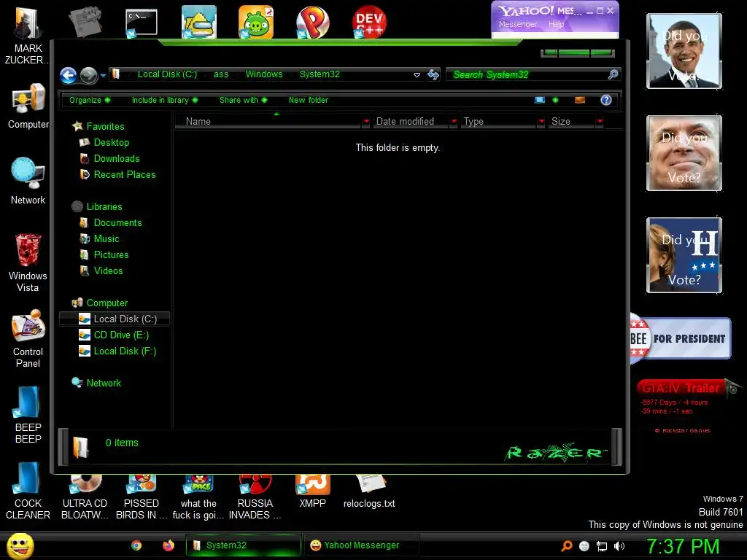This screenshot has width=747, height=560.
Task: Sort by the Name column header
Action: click(x=268, y=122)
